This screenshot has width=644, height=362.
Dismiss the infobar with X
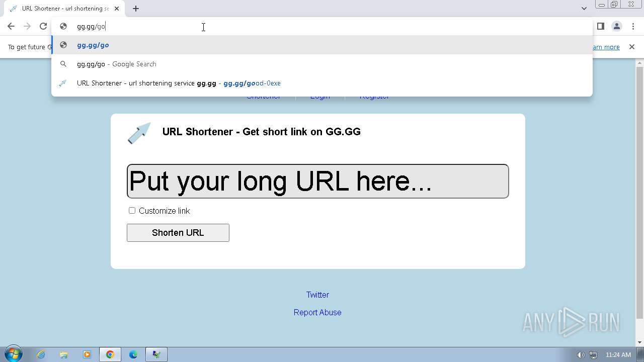[632, 47]
